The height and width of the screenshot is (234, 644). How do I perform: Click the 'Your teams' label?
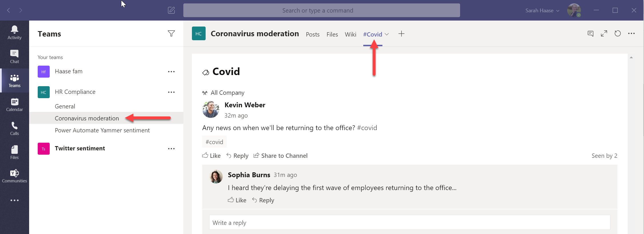pos(50,57)
